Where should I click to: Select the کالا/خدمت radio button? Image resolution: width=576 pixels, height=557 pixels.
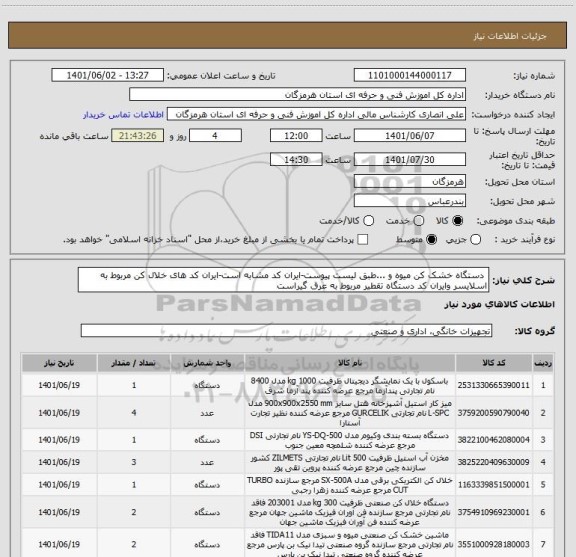point(368,221)
